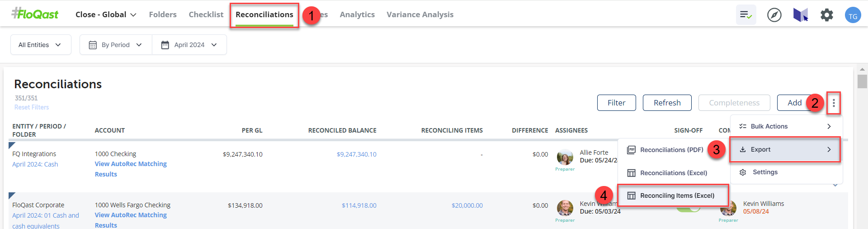Click the Completeness button
This screenshot has width=868, height=229.
click(734, 103)
